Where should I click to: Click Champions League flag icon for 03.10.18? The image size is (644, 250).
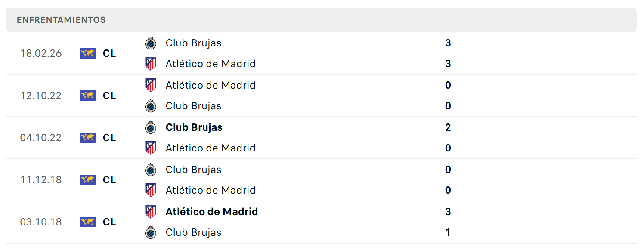(x=88, y=222)
